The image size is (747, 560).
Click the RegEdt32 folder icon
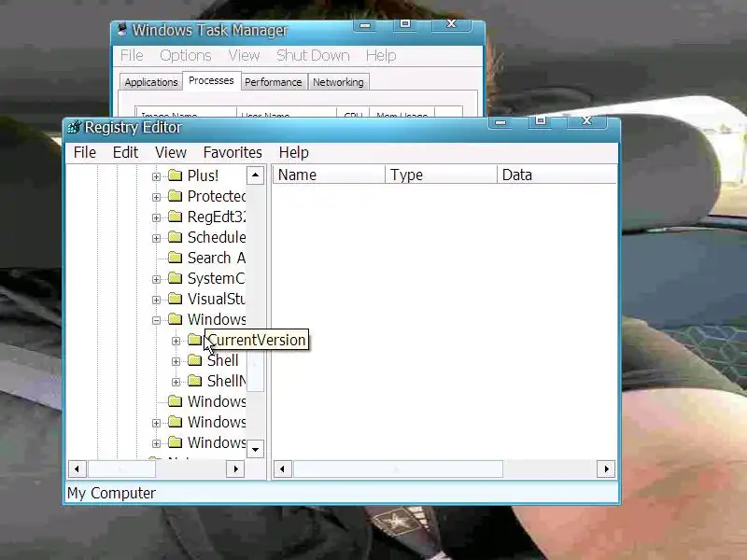tap(176, 217)
